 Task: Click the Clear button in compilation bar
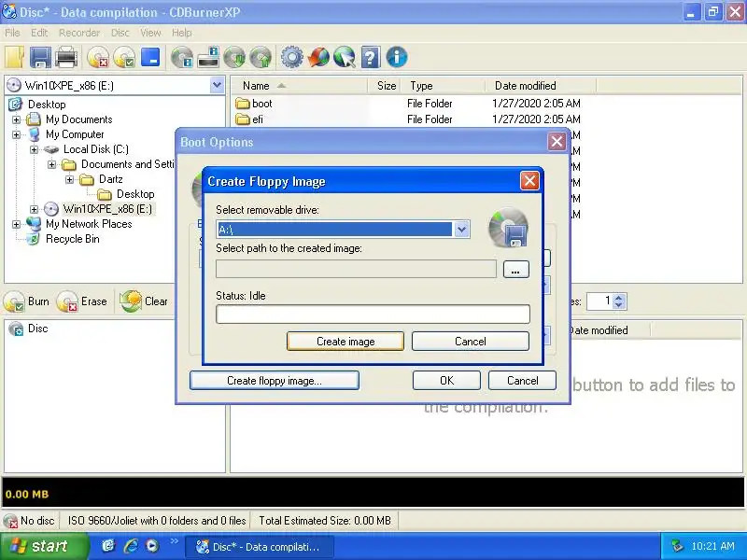[144, 301]
